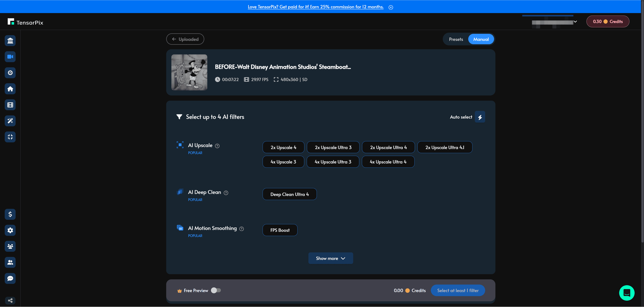Open the film strip icon in sidebar
Image resolution: width=644 pixels, height=307 pixels.
pyautogui.click(x=10, y=105)
